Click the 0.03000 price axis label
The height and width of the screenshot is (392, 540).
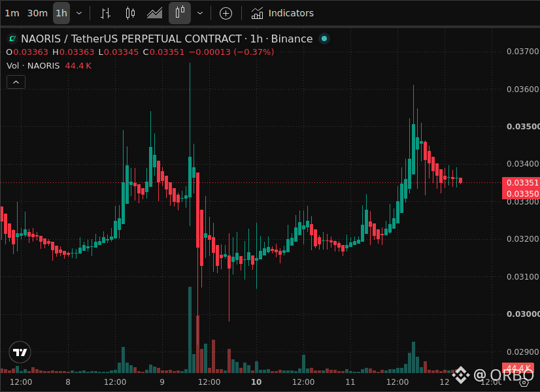click(523, 314)
